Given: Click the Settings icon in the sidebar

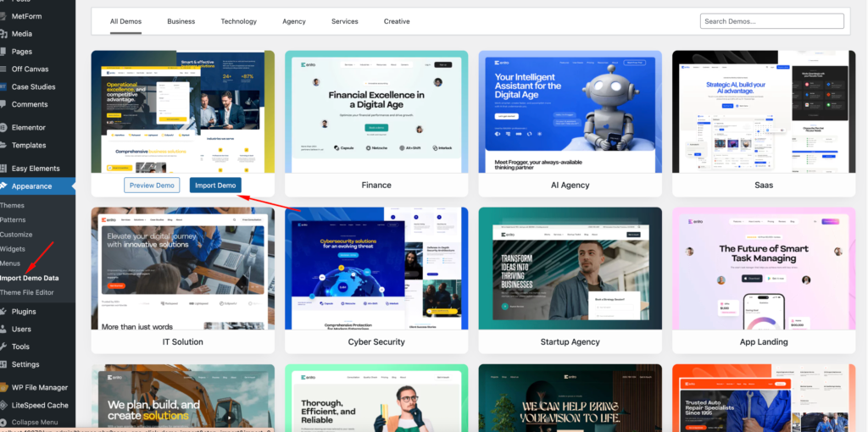Looking at the screenshot, I should coord(3,364).
